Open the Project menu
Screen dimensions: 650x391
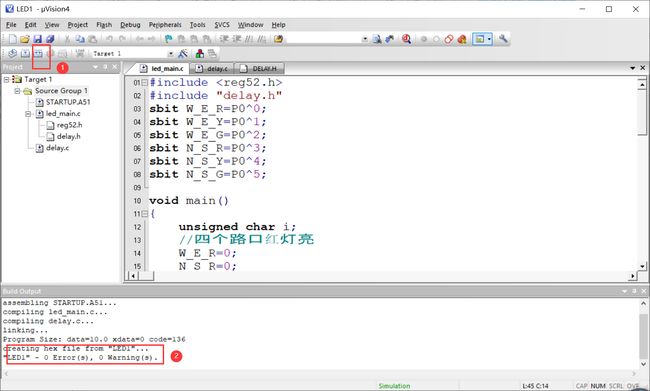pyautogui.click(x=78, y=25)
